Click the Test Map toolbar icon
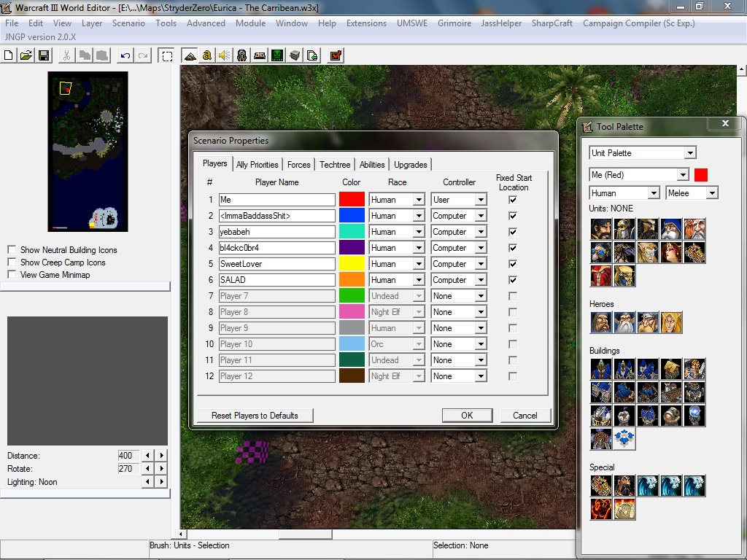 click(336, 55)
